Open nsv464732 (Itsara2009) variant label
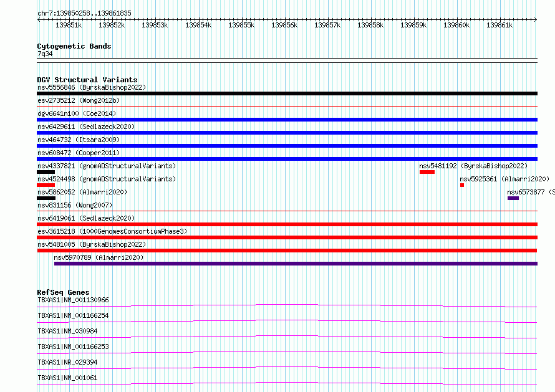555x392 pixels. (79, 140)
